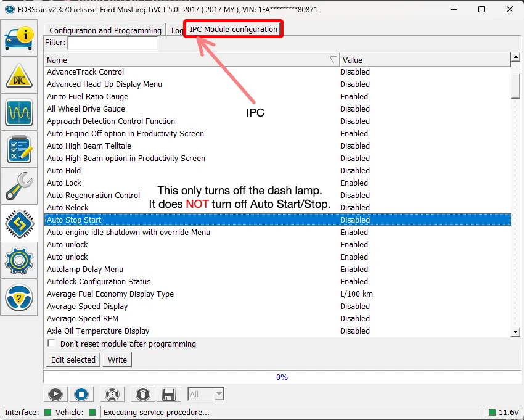Click the Write button
The image size is (524, 420).
pos(117,360)
